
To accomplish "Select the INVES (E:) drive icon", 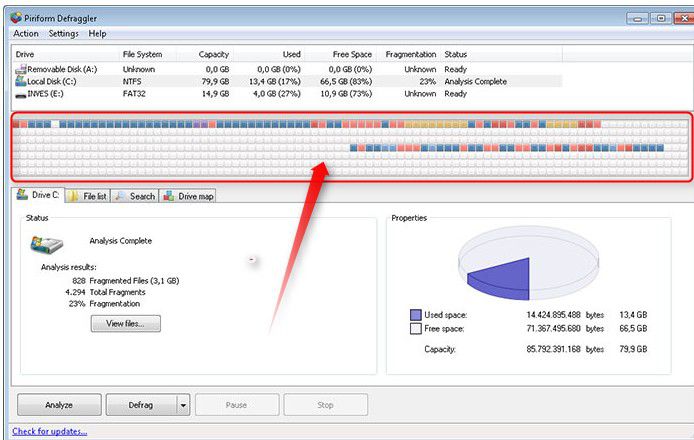I will click(x=21, y=94).
